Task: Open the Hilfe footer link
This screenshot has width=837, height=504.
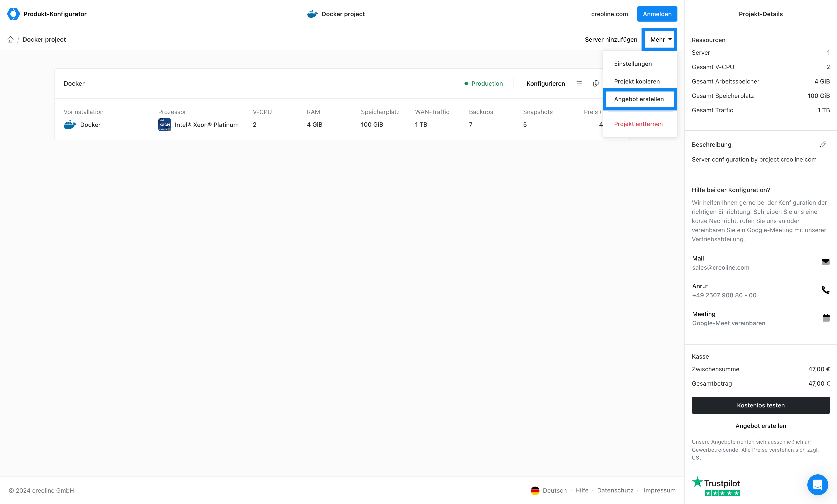Action: pos(582,490)
